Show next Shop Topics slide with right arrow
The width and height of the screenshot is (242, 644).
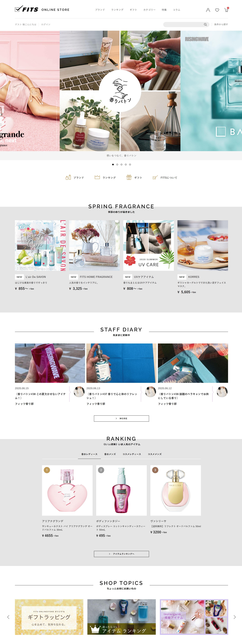234,617
